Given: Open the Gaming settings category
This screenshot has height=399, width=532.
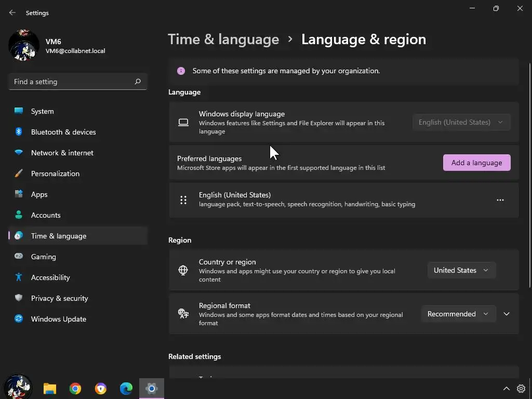Looking at the screenshot, I should click(78, 257).
